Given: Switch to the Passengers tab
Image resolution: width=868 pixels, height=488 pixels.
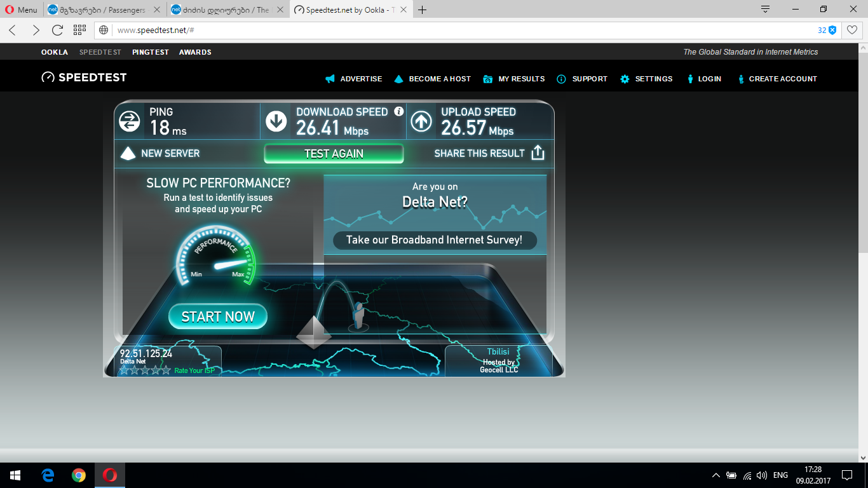Looking at the screenshot, I should point(102,10).
